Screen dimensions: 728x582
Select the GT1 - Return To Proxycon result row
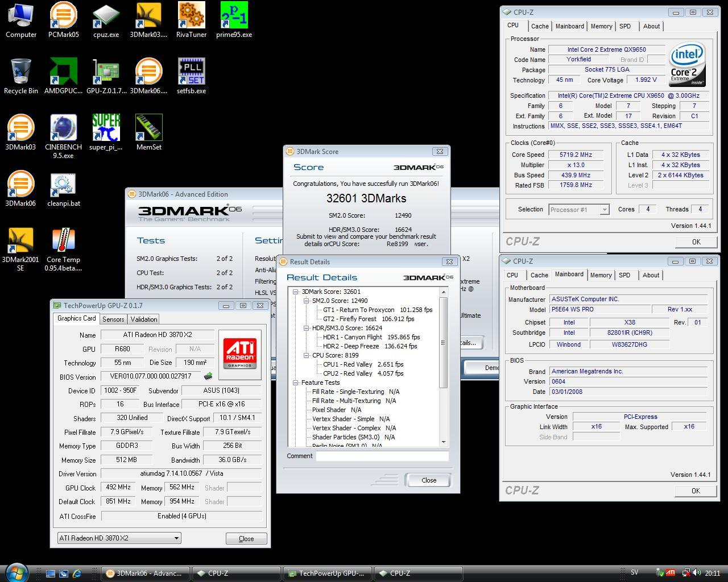pyautogui.click(x=378, y=310)
